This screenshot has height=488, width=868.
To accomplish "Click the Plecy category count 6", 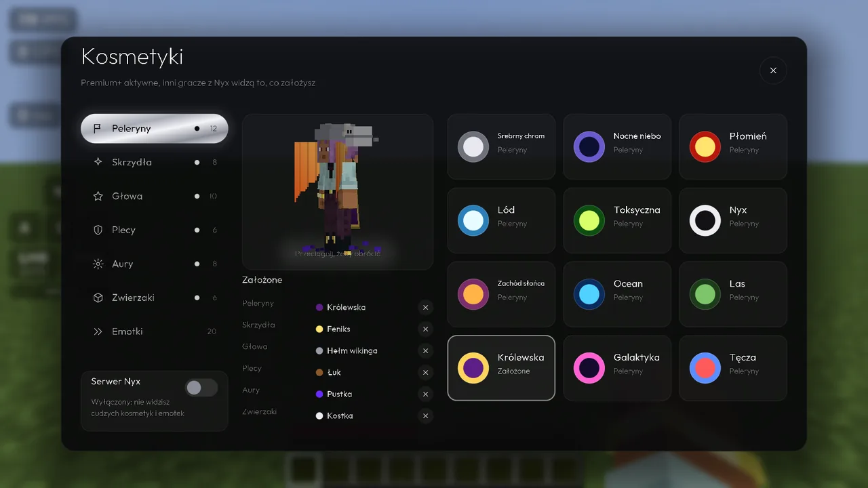I will point(214,230).
